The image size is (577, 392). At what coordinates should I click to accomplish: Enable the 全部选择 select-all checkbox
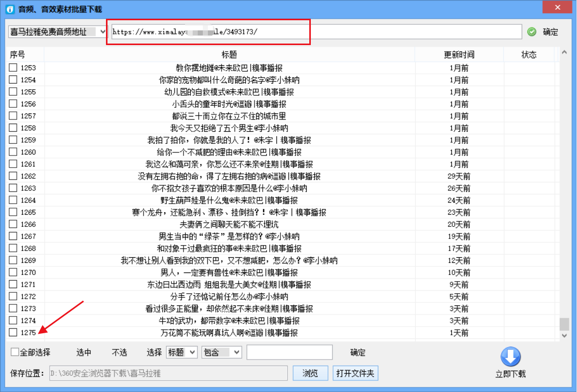point(15,352)
